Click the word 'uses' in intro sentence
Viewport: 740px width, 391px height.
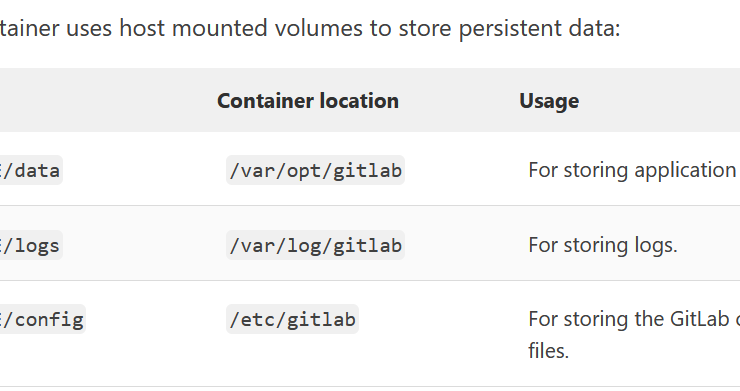pyautogui.click(x=89, y=28)
